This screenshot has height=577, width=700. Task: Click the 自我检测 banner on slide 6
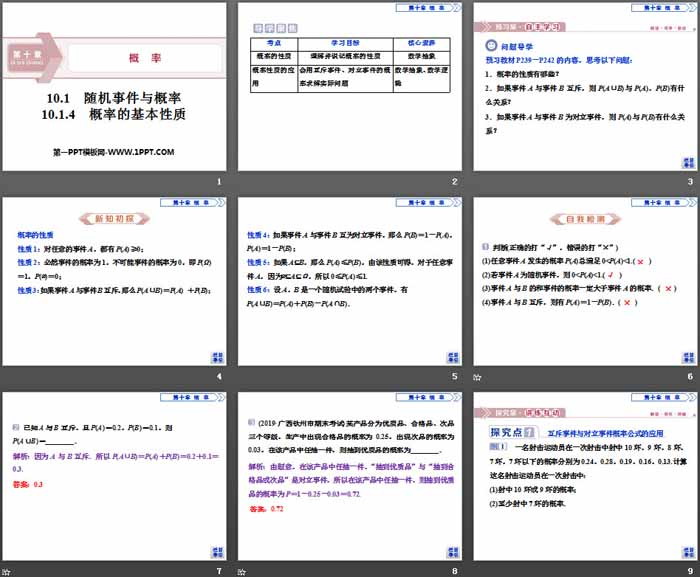pos(585,219)
